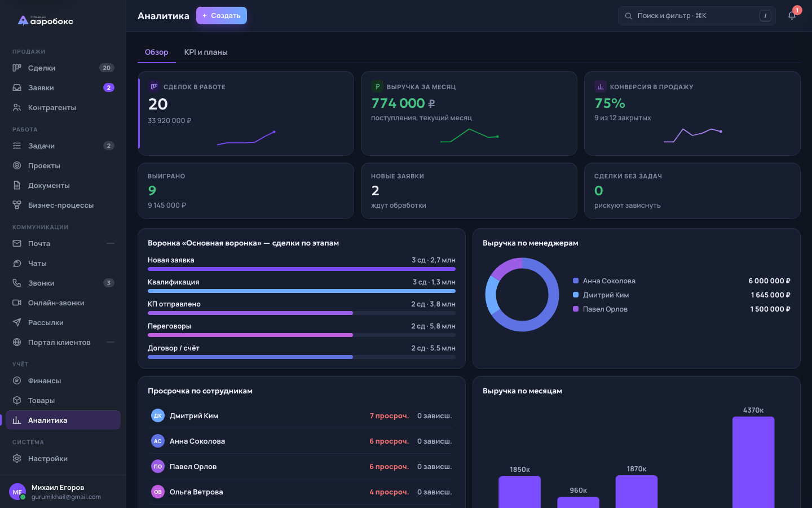Open Проекты from sidebar
This screenshot has height=508, width=812.
click(63, 165)
